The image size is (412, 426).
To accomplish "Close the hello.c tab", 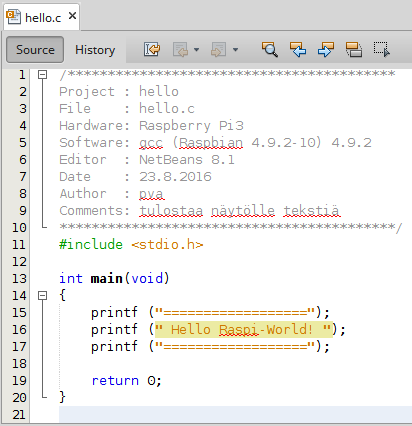I will (x=72, y=16).
